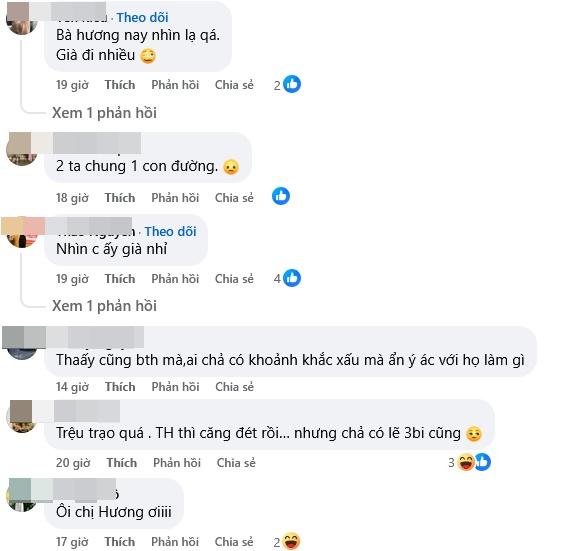566x551 pixels.
Task: Share the 'Trệu trạo quá' comment via Chia sẻ
Action: 236,463
